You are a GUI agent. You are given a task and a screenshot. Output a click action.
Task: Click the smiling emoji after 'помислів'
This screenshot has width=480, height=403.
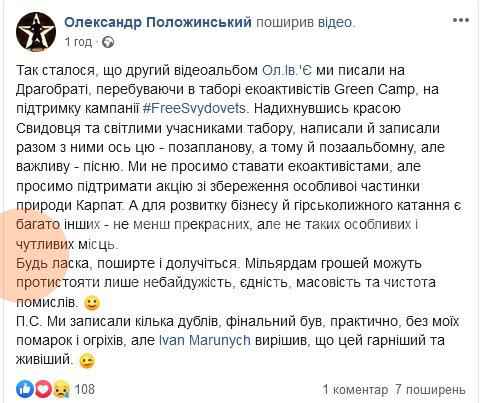pos(92,303)
